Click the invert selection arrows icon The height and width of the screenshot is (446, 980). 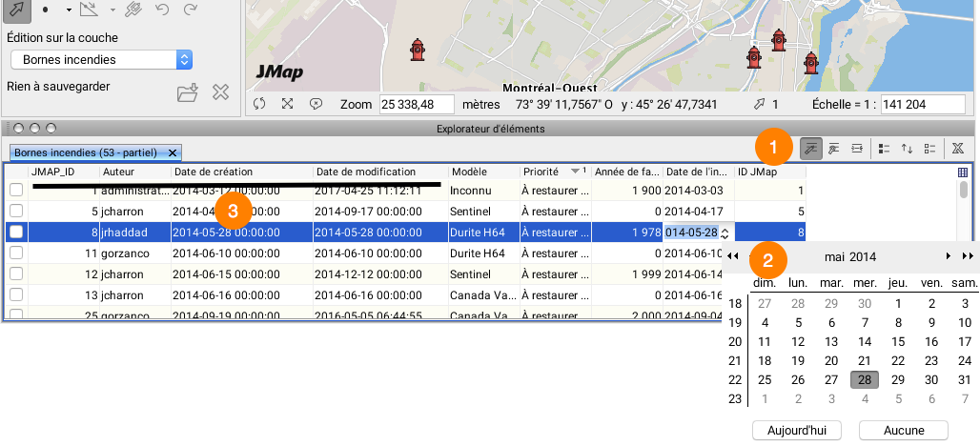point(907,148)
